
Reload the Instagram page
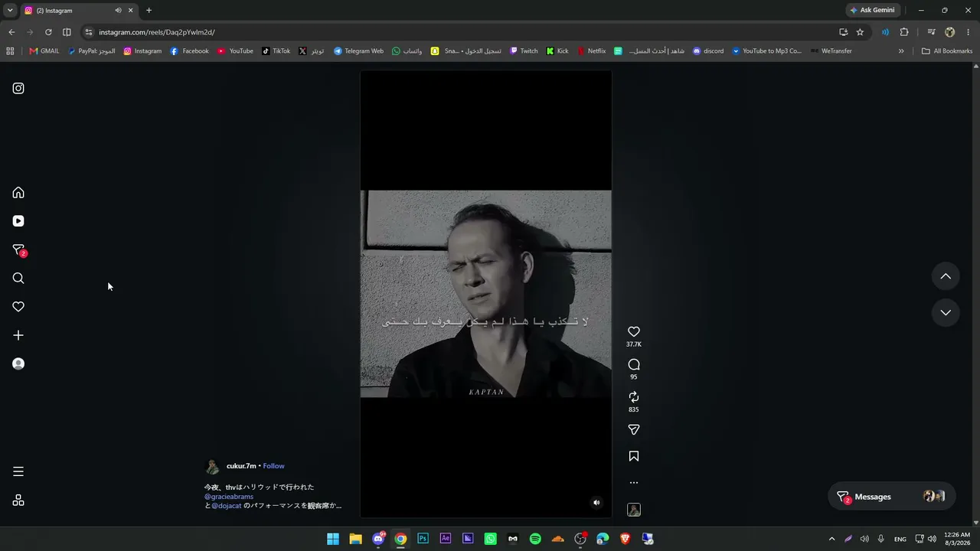tap(48, 32)
